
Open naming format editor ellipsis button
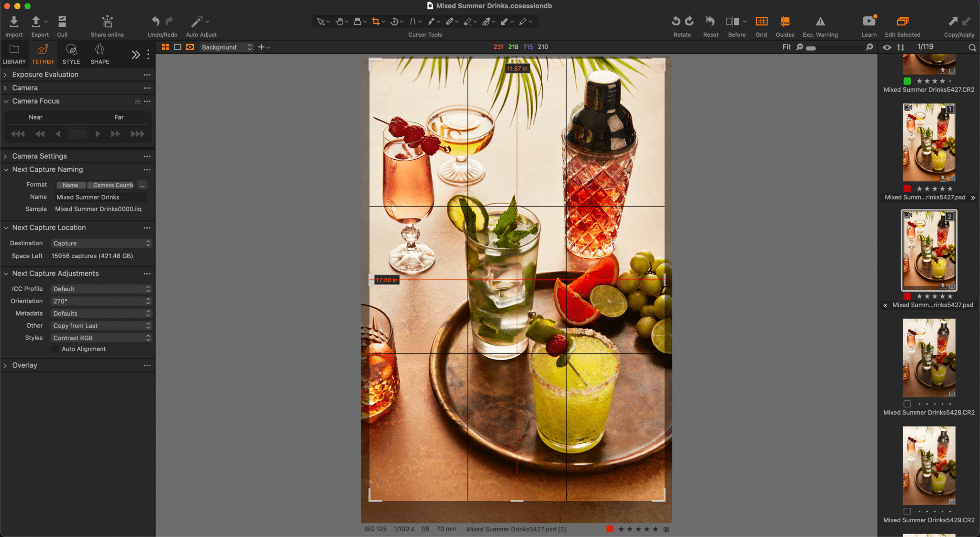click(142, 185)
